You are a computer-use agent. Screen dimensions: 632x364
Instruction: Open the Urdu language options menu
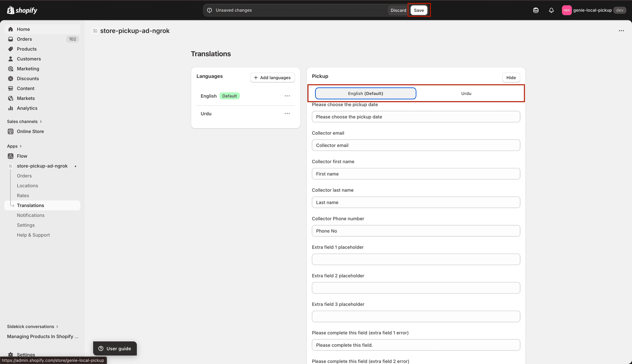pos(287,113)
